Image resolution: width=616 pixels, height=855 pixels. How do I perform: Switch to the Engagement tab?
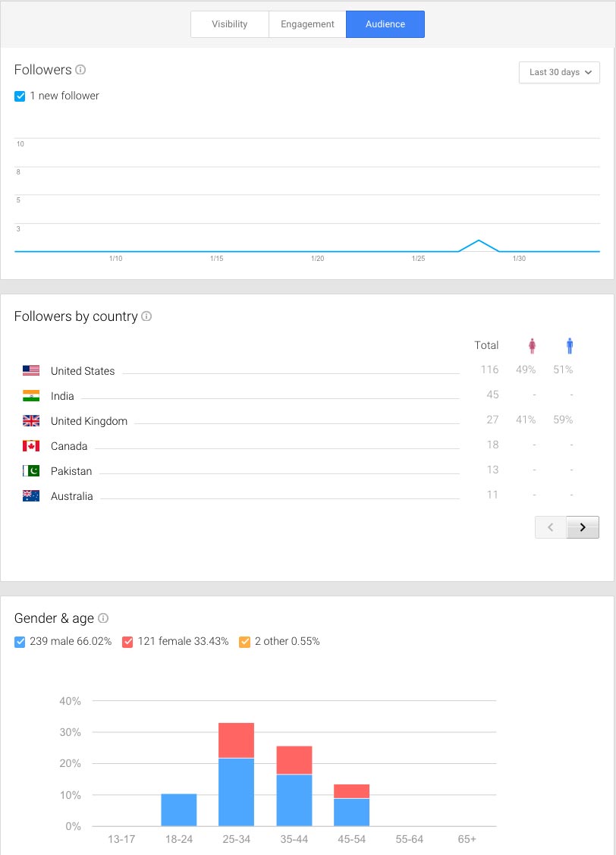coord(307,24)
